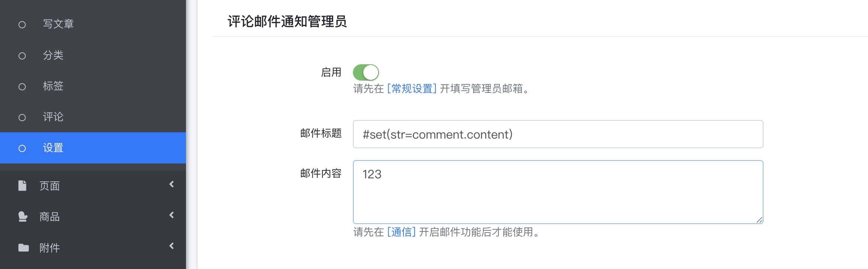Go to the 评论 menu item
Image resolution: width=868 pixels, height=269 pixels.
click(53, 117)
